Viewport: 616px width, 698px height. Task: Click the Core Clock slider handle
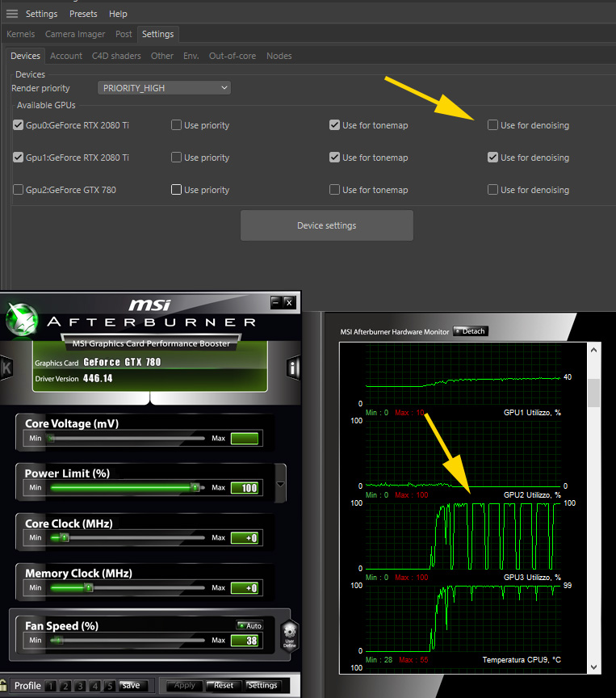point(65,538)
